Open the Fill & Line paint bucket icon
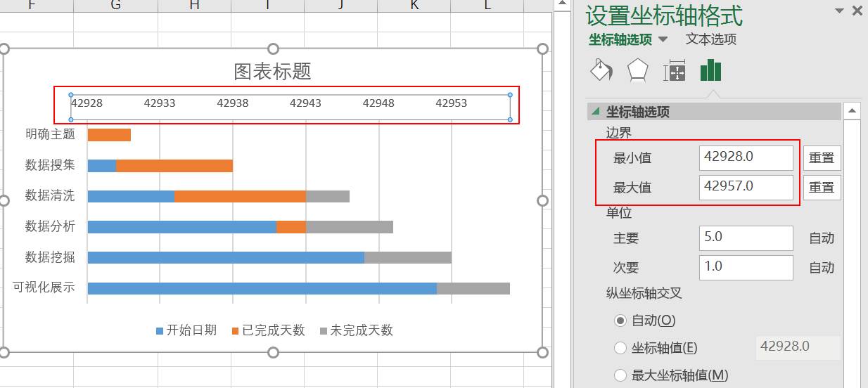Viewport: 868px width, 388px height. [x=601, y=70]
